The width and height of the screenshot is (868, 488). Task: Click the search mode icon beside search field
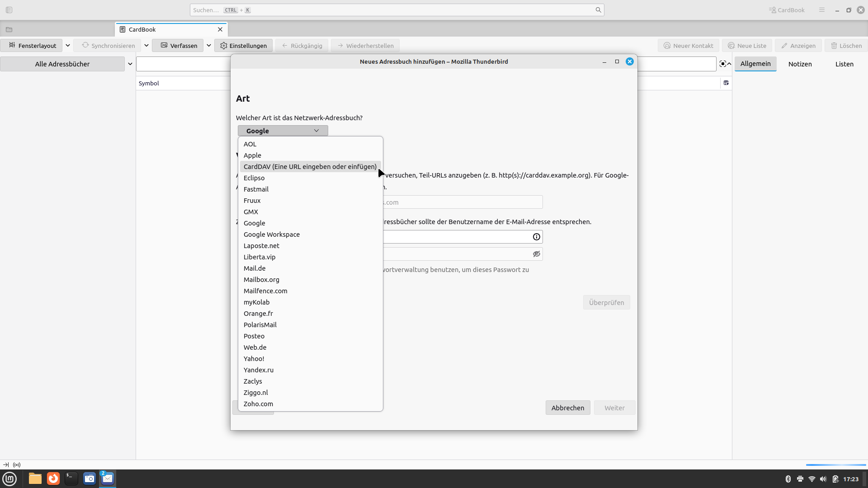click(x=722, y=64)
